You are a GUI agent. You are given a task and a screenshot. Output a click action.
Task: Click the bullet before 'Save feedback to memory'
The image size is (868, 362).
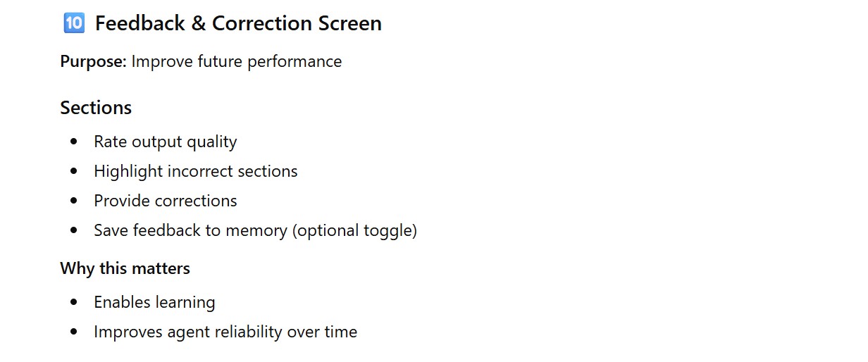(75, 231)
